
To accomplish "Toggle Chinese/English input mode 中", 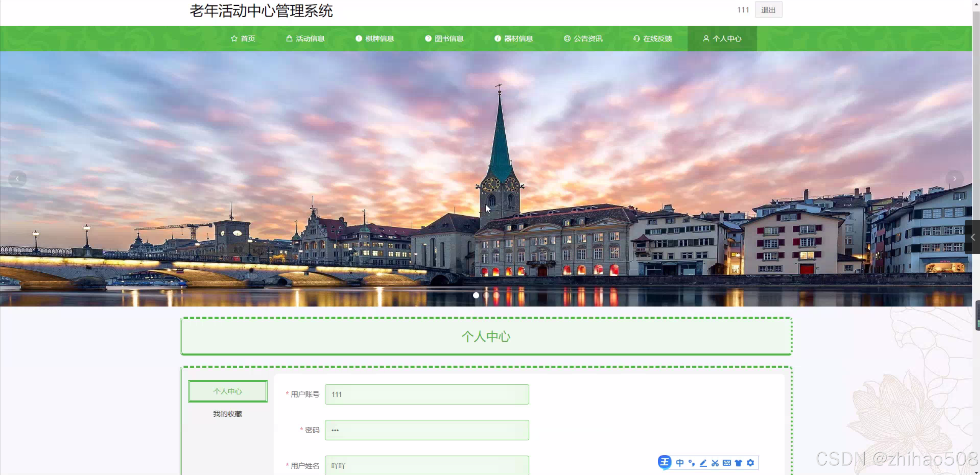I will [x=680, y=463].
